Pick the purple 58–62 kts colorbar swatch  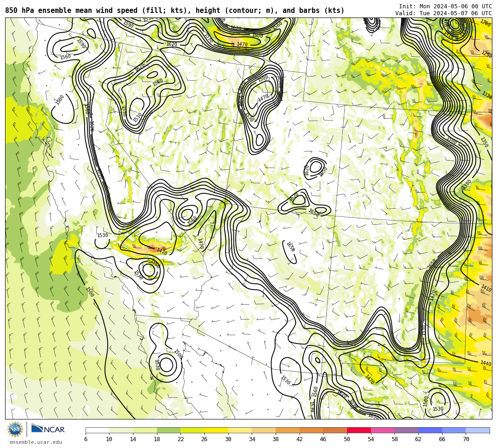click(406, 430)
